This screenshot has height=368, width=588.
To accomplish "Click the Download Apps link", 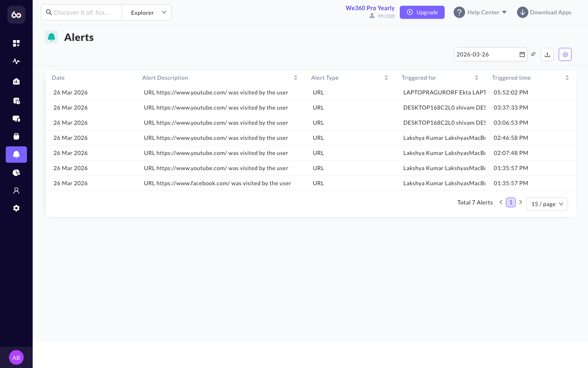I will (x=544, y=12).
